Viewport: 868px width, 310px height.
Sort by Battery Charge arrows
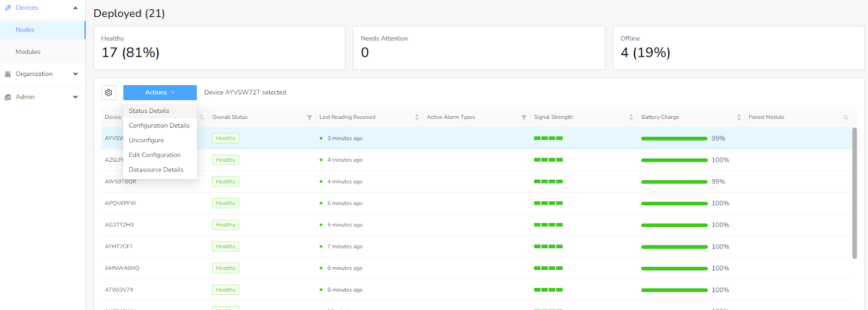pyautogui.click(x=738, y=117)
